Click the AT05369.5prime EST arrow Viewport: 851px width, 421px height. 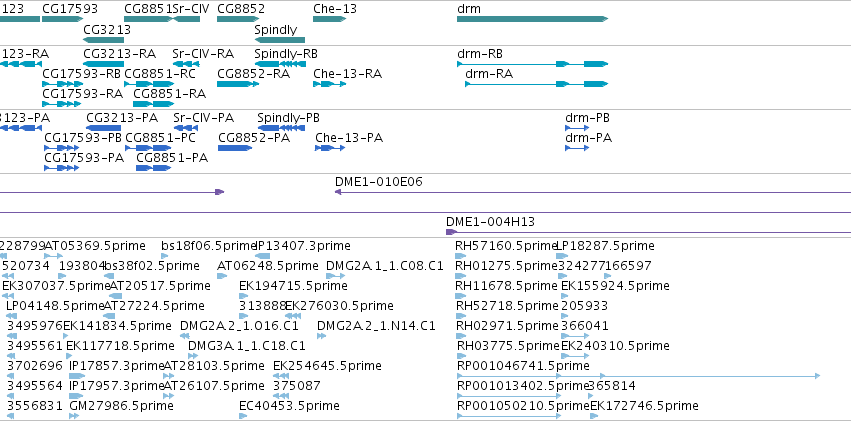[x=54, y=256]
